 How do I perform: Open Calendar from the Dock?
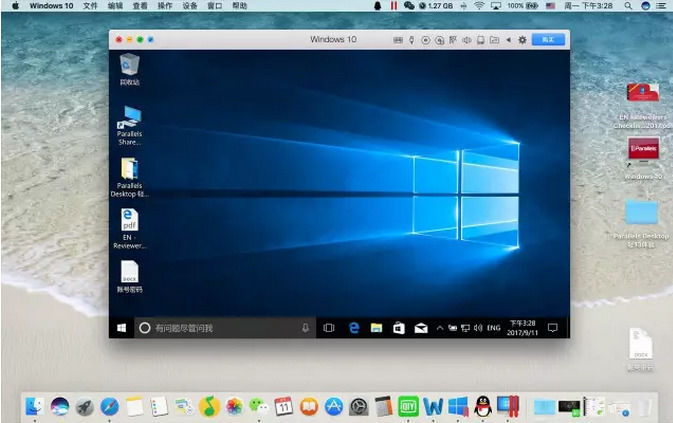click(x=284, y=406)
